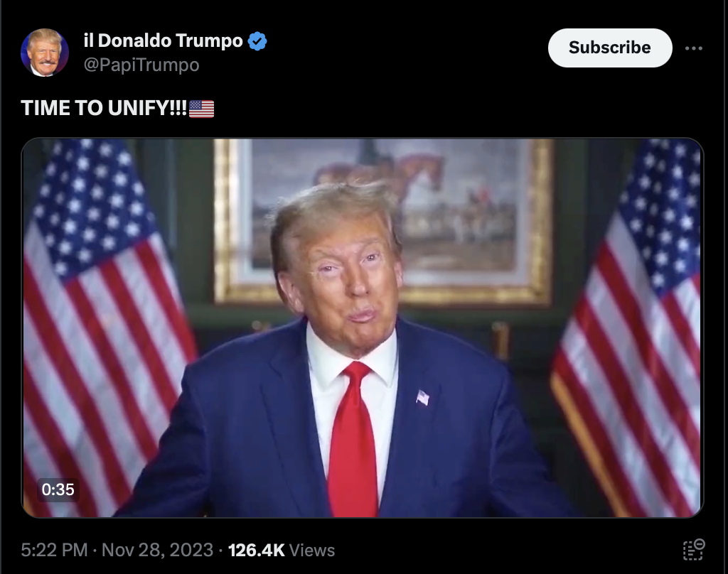
Task: View the 126.4K Views analytics
Action: point(282,551)
